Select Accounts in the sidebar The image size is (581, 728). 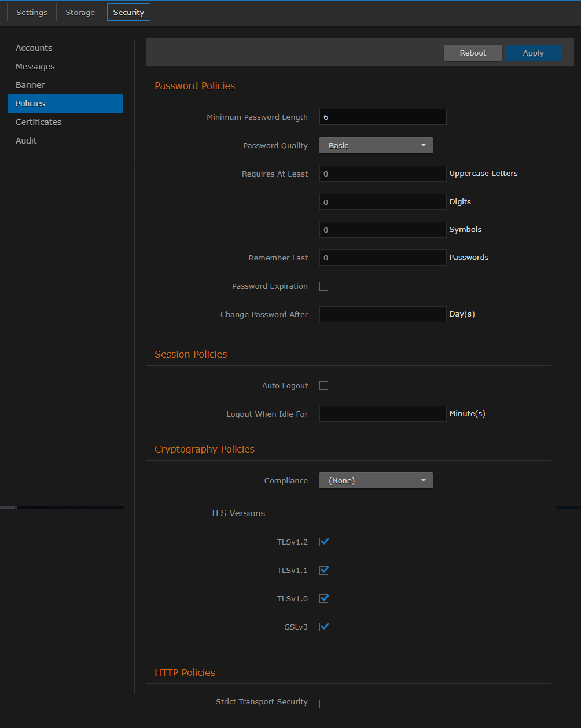tap(34, 47)
